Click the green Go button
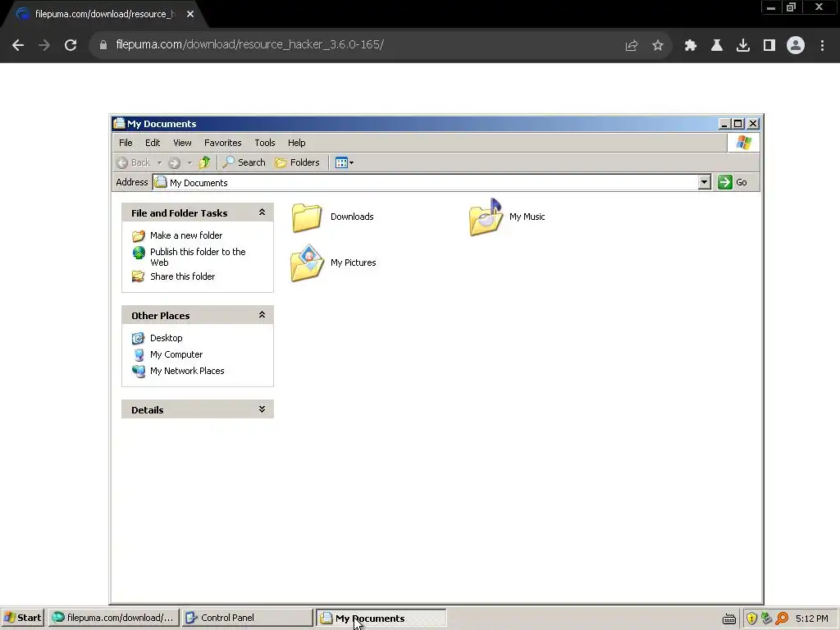Screen dimensions: 840x630 733,182
